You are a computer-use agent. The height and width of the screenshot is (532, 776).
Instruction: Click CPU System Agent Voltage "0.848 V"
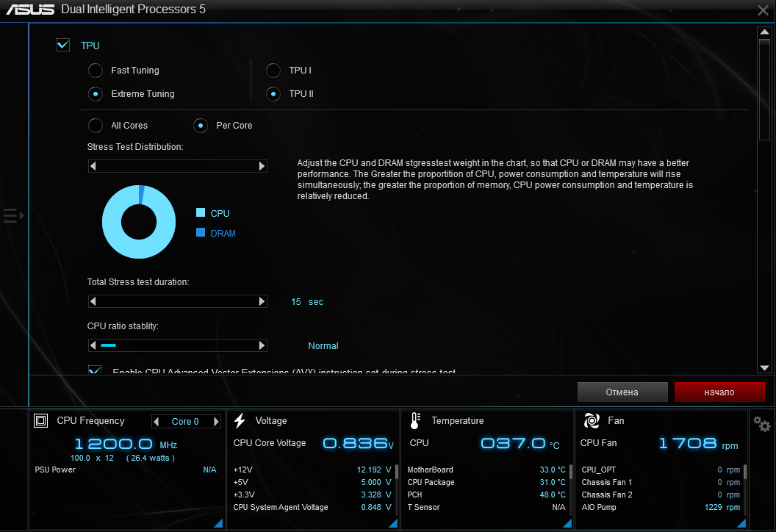(376, 507)
